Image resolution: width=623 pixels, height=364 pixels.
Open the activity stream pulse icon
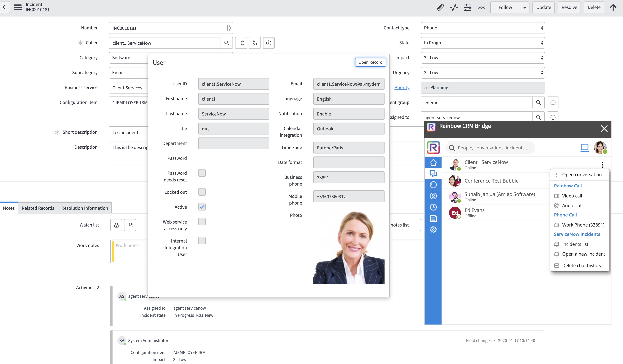[454, 7]
